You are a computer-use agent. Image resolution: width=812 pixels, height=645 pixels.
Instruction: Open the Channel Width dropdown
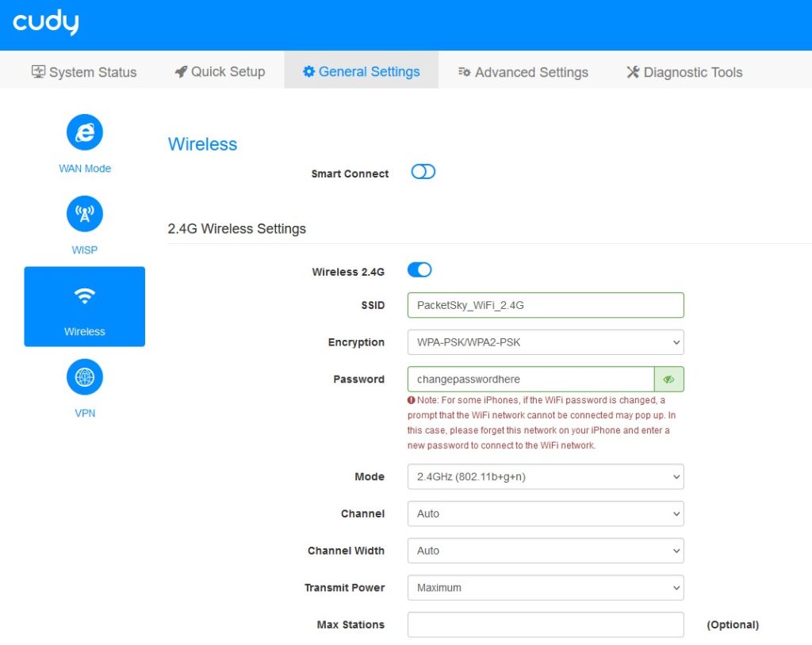click(546, 551)
